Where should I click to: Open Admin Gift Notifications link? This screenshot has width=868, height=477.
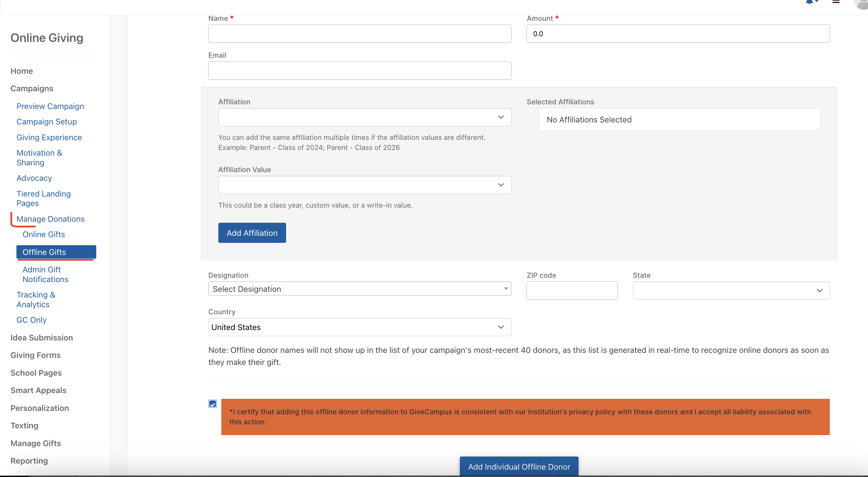45,274
